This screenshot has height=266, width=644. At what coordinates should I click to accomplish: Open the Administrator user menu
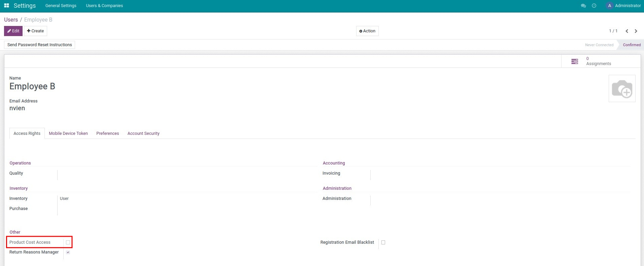[628, 6]
